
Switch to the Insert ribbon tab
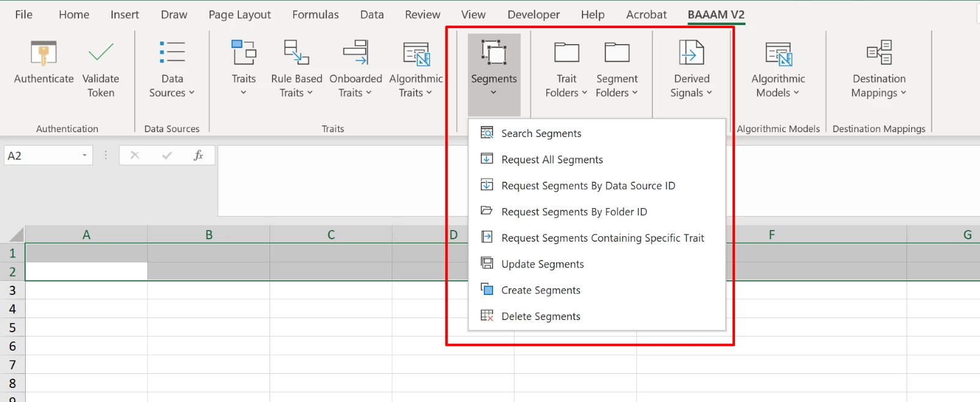(x=125, y=14)
